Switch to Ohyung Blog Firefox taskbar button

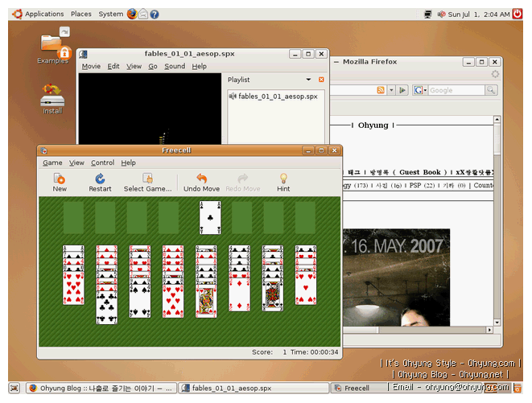coord(101,388)
